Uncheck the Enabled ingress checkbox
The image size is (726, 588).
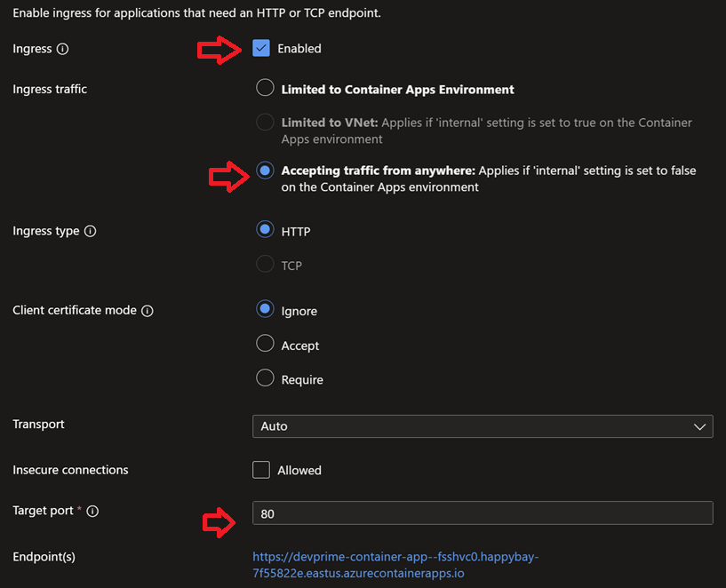click(259, 49)
